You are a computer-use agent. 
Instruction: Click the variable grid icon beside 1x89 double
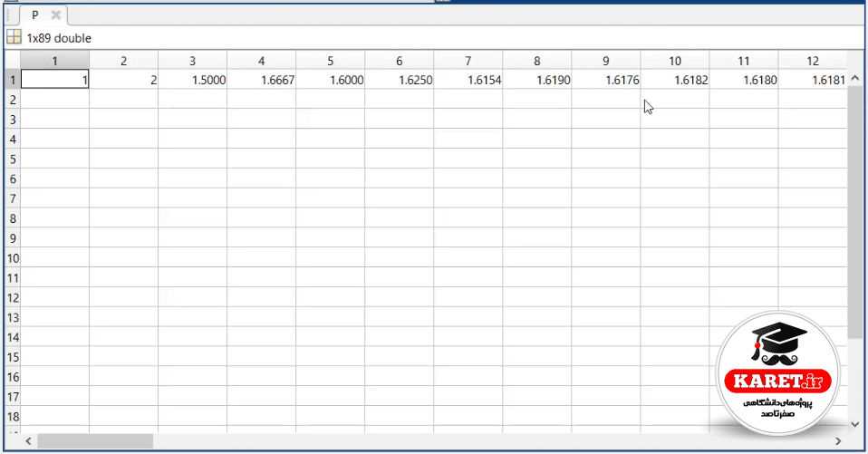point(14,38)
